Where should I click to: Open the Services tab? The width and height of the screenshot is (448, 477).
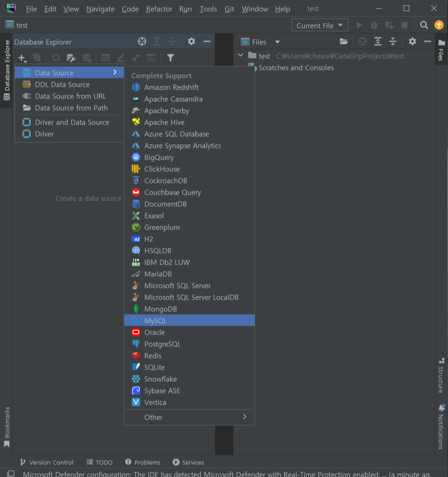(x=188, y=462)
